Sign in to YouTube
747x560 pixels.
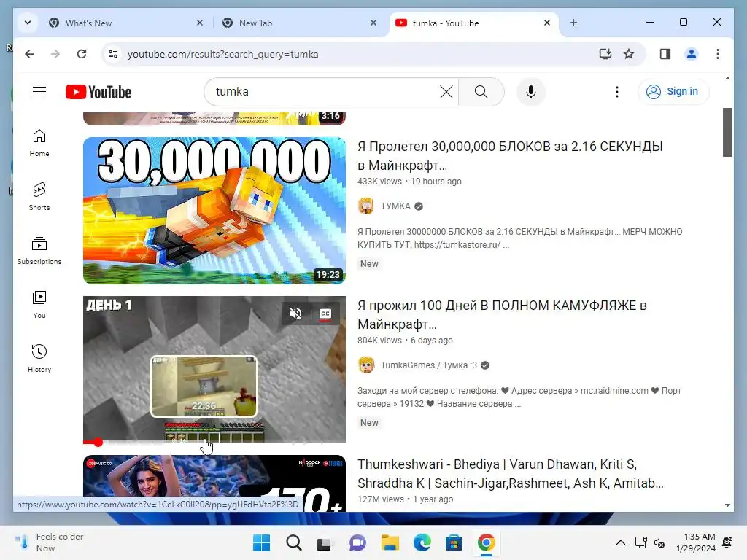pos(673,91)
